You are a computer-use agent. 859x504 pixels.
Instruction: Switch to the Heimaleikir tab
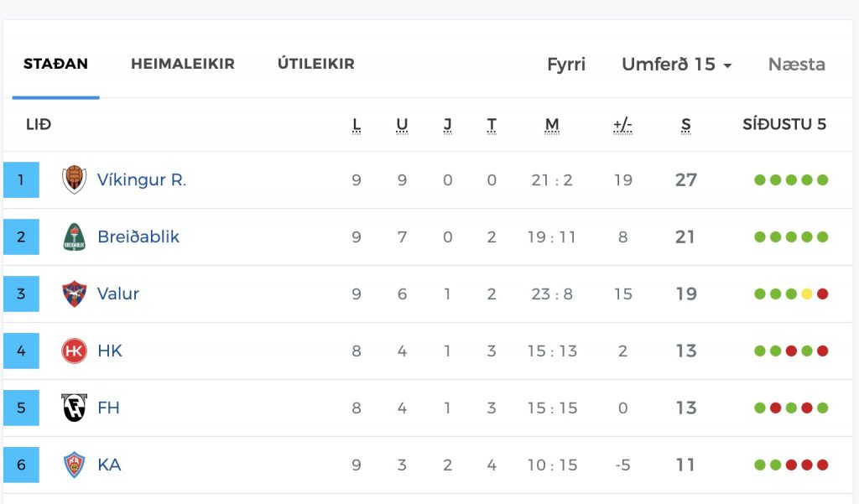pos(182,64)
